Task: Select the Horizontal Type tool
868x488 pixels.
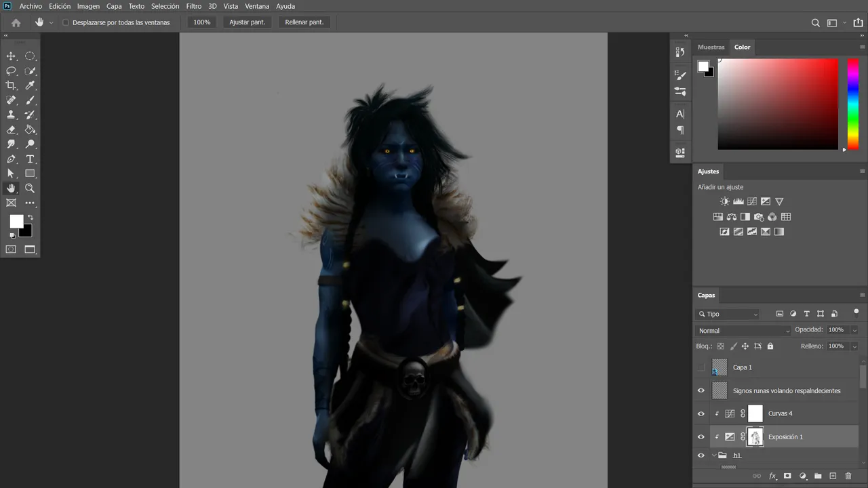Action: pos(30,159)
